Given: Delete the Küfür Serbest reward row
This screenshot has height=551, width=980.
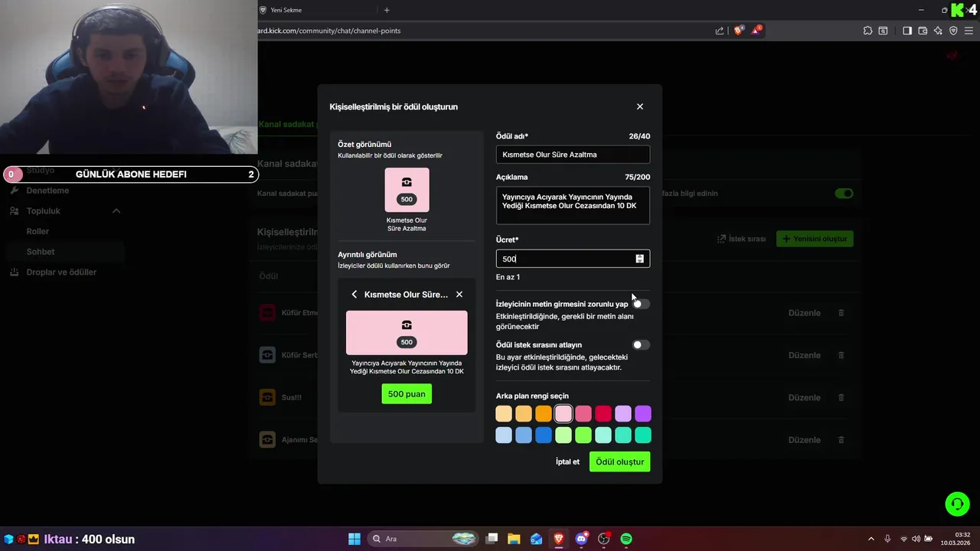Looking at the screenshot, I should coord(841,355).
